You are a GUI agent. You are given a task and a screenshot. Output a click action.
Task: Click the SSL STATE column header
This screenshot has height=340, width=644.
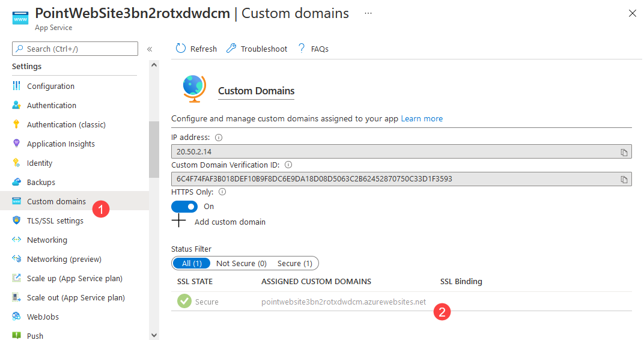[195, 281]
